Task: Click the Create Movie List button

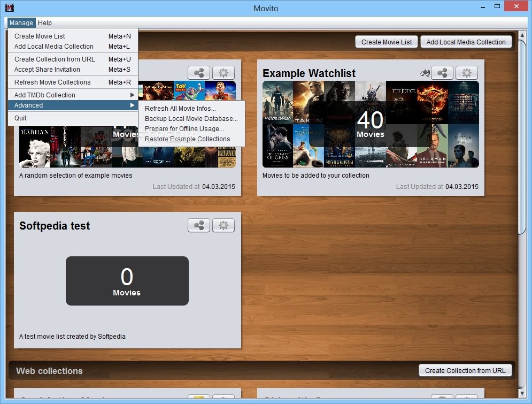Action: (387, 42)
